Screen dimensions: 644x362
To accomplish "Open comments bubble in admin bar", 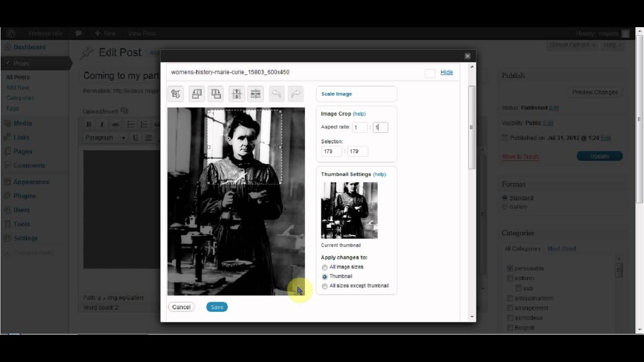I will [x=78, y=33].
